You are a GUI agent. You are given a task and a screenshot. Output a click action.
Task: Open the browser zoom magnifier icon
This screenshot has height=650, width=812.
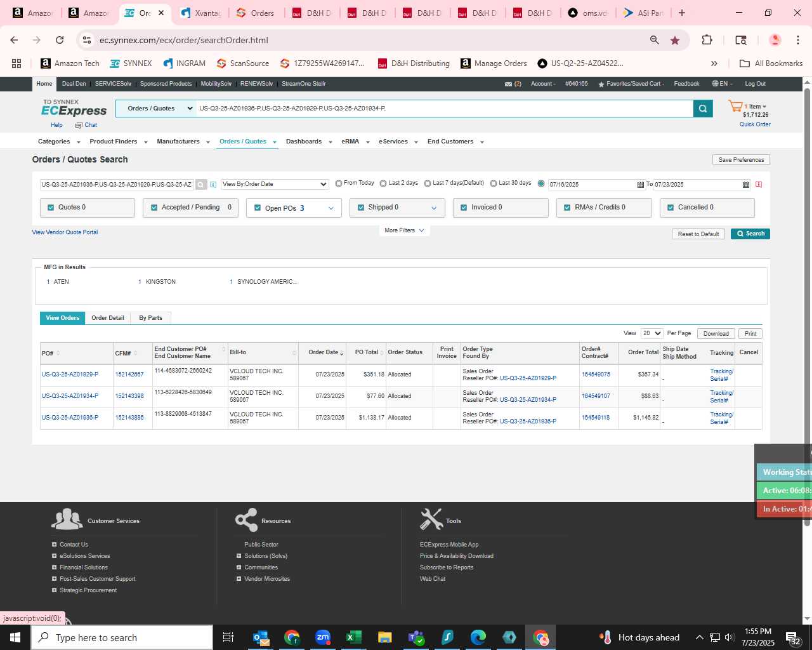coord(654,40)
